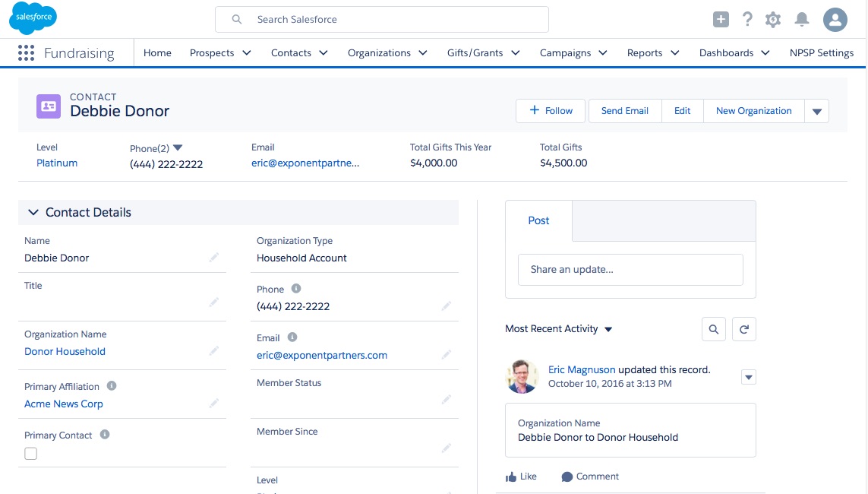This screenshot has height=494, width=868.
Task: Click the global create plus icon
Action: [x=721, y=20]
